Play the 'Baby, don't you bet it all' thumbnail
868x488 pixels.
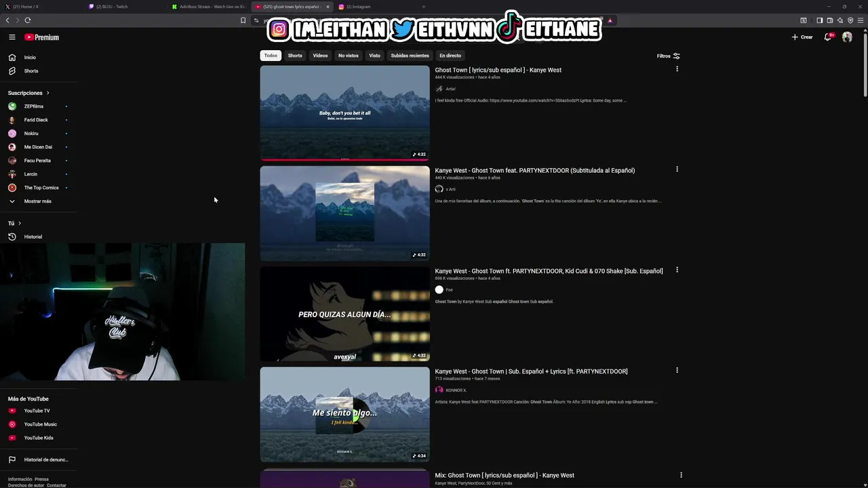pyautogui.click(x=344, y=113)
